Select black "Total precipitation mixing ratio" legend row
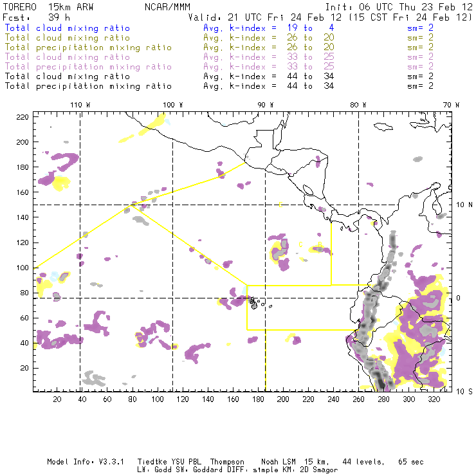This screenshot has height=476, width=476. [88, 86]
